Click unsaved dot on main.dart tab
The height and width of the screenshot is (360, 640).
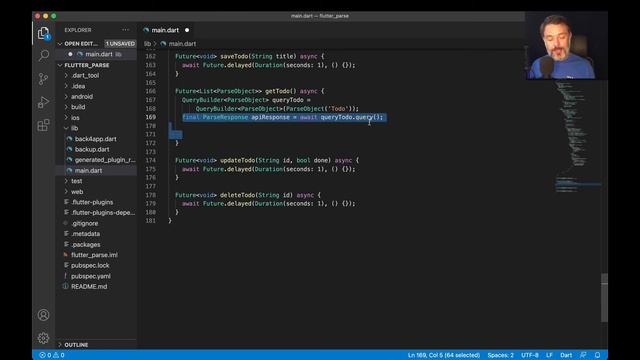click(x=187, y=30)
